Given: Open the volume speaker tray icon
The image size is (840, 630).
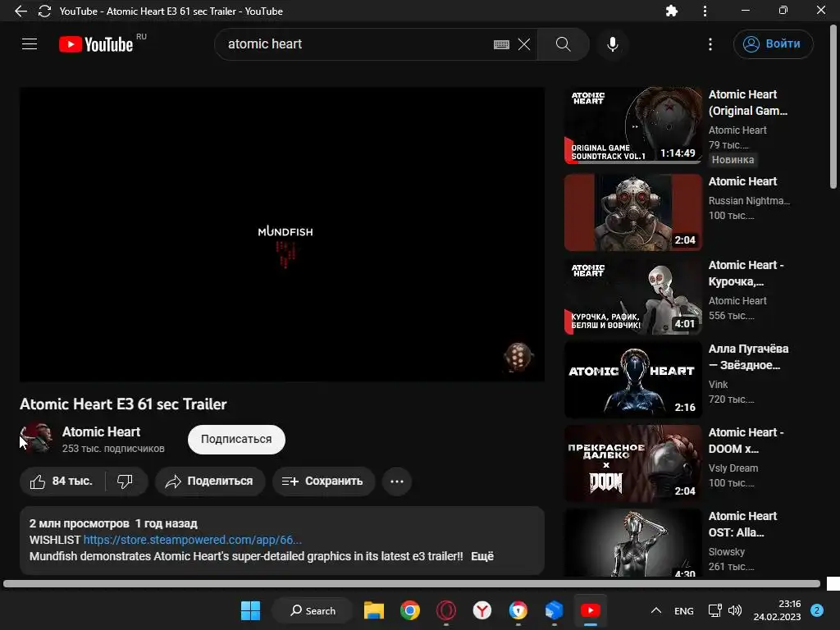Looking at the screenshot, I should pos(735,610).
